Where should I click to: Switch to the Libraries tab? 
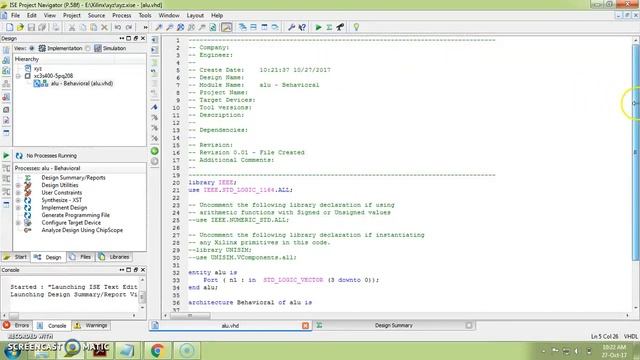[114, 257]
